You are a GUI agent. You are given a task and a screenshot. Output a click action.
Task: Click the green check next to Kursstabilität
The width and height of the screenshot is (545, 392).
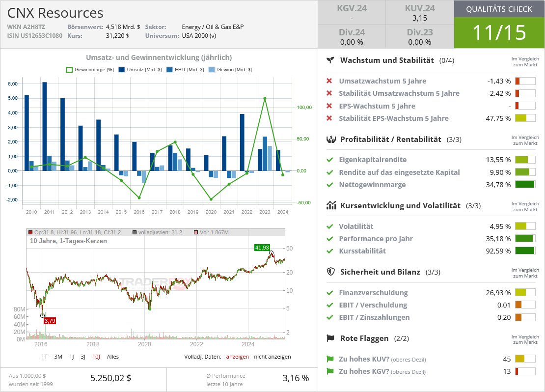(330, 251)
